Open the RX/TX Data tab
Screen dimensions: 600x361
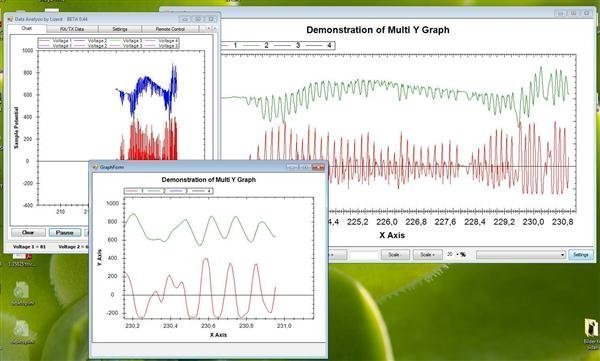coord(72,29)
